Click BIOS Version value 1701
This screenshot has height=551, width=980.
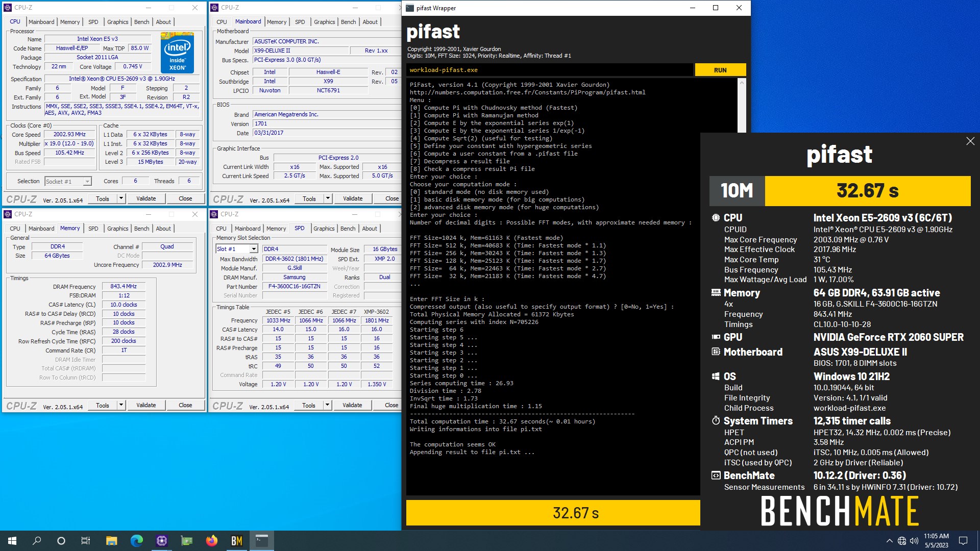click(327, 123)
